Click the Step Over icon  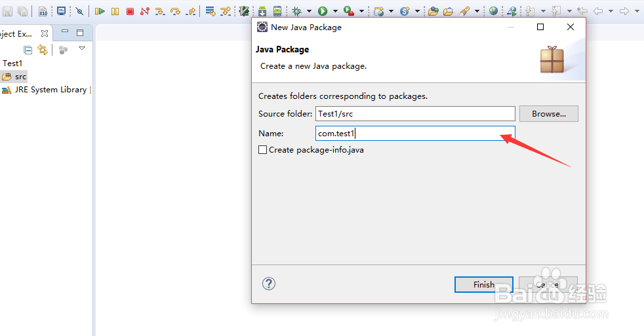point(175,11)
